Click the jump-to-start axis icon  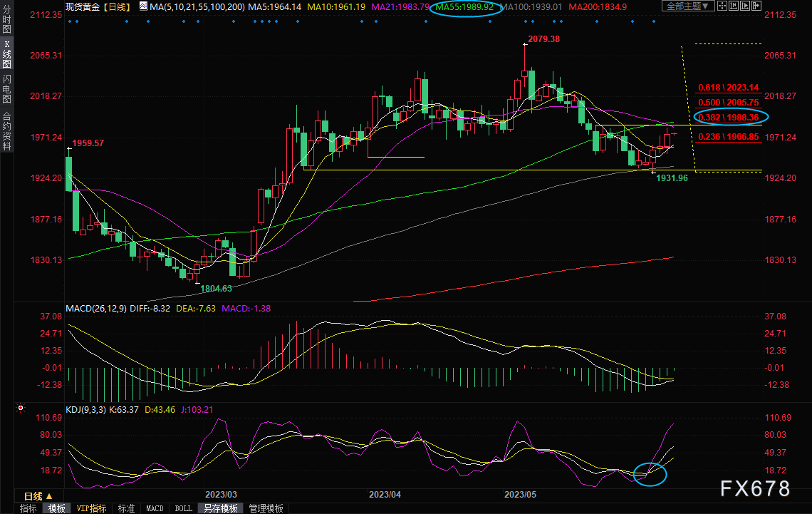click(733, 6)
